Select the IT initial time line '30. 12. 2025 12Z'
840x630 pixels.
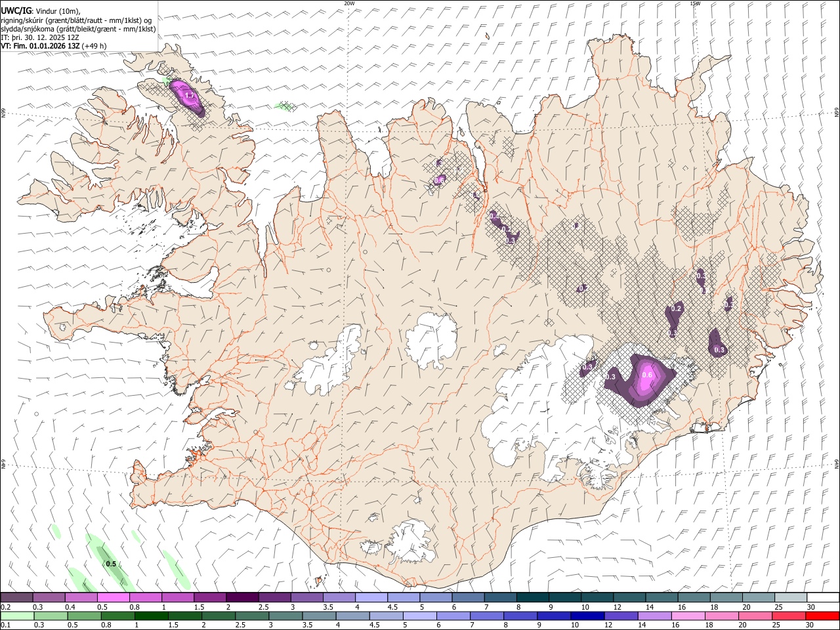coord(40,37)
